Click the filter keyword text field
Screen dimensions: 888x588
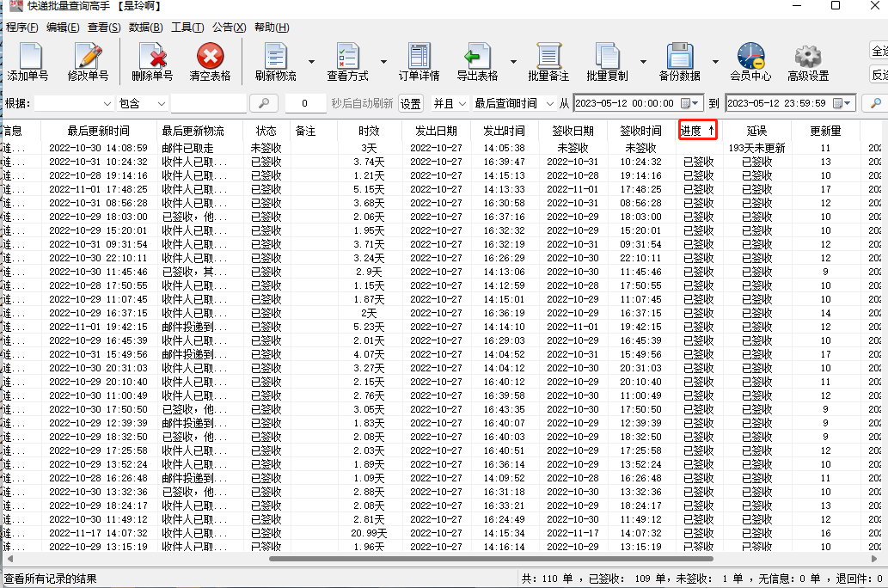pos(209,104)
